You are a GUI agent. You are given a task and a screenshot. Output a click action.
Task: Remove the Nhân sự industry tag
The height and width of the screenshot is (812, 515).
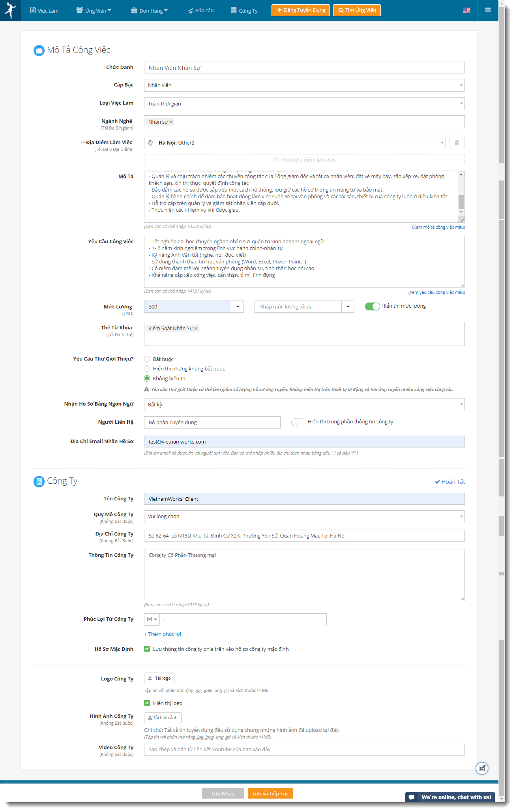tap(171, 122)
